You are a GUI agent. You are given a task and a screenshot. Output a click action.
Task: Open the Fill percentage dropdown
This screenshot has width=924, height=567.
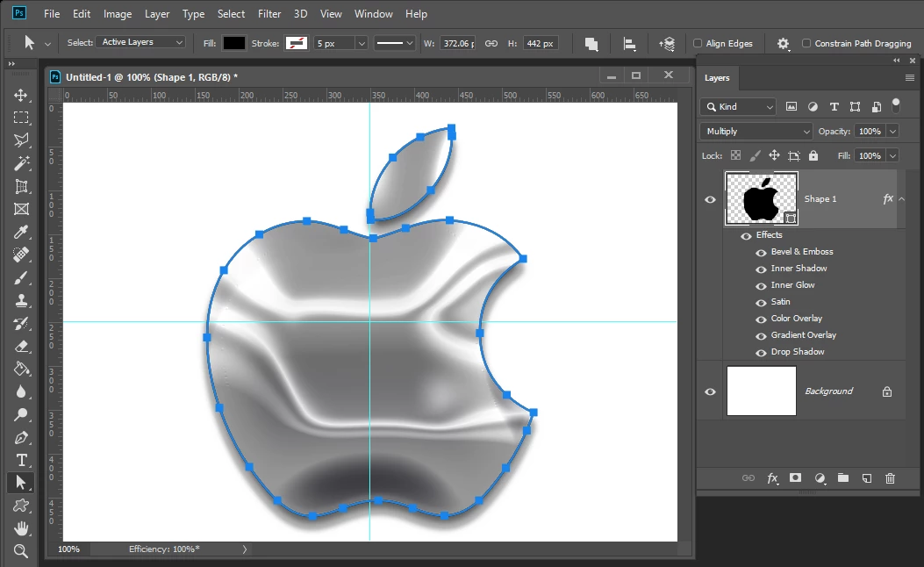pos(892,155)
